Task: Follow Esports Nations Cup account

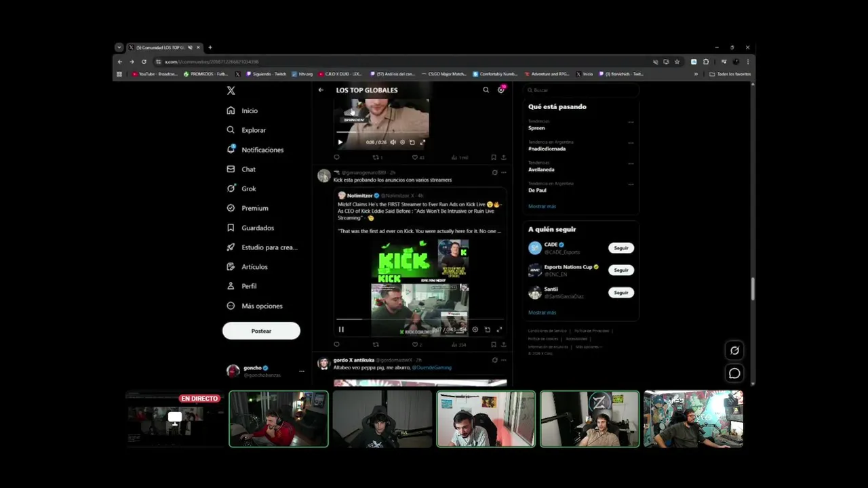Action: point(621,270)
